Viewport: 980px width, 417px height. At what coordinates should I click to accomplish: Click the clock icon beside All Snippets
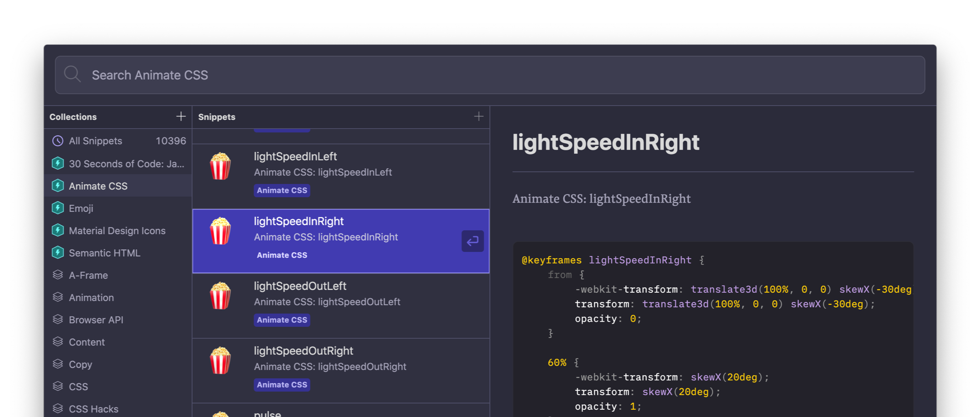tap(58, 141)
